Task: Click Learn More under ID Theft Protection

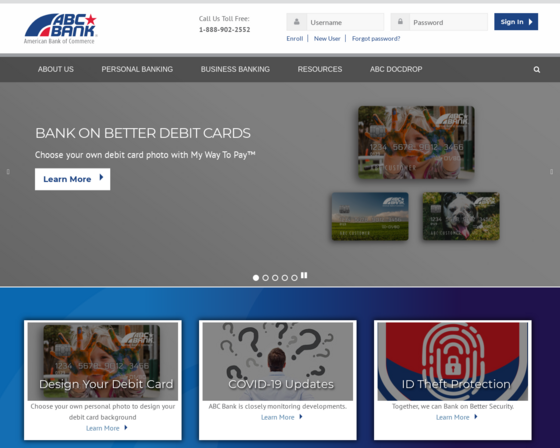Action: (456, 417)
